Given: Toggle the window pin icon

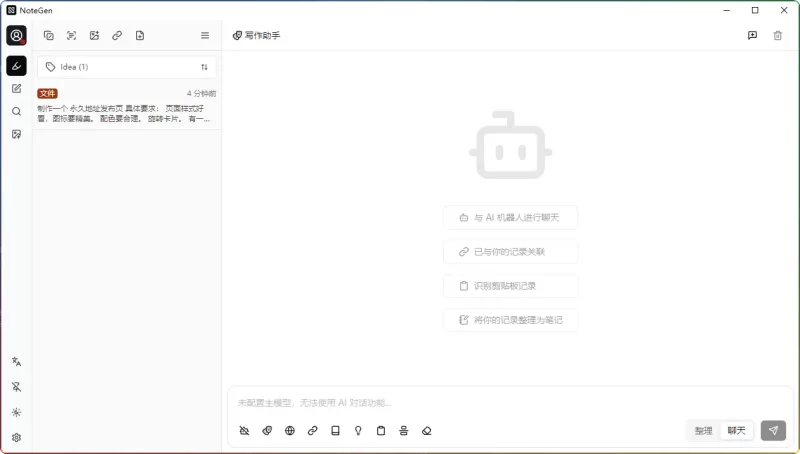Looking at the screenshot, I should point(16,387).
